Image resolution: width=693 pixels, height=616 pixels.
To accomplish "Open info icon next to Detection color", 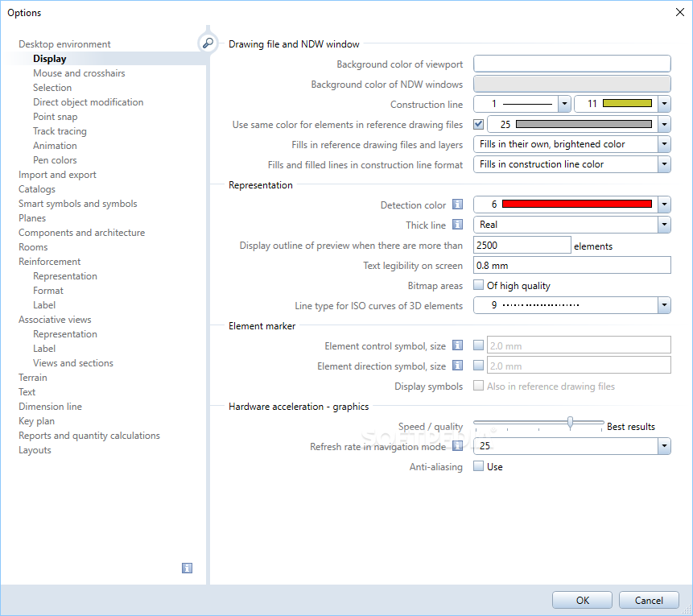I will [x=457, y=205].
